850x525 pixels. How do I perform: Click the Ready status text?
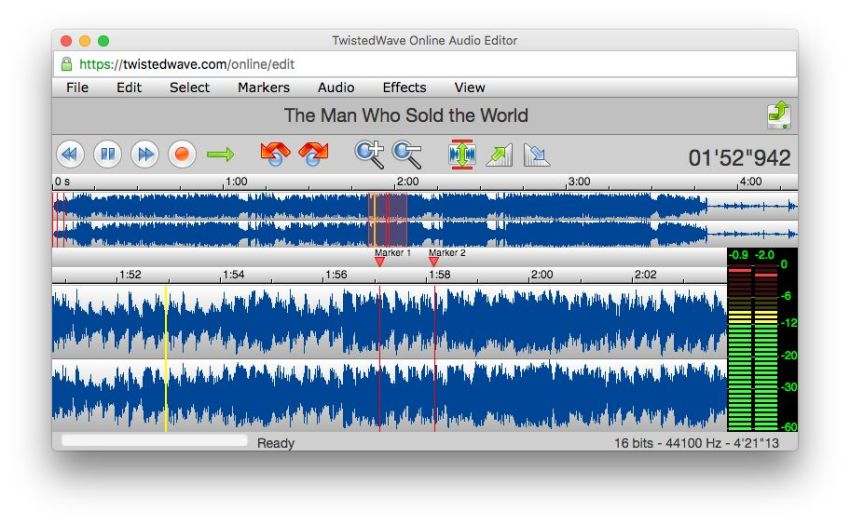[x=275, y=443]
